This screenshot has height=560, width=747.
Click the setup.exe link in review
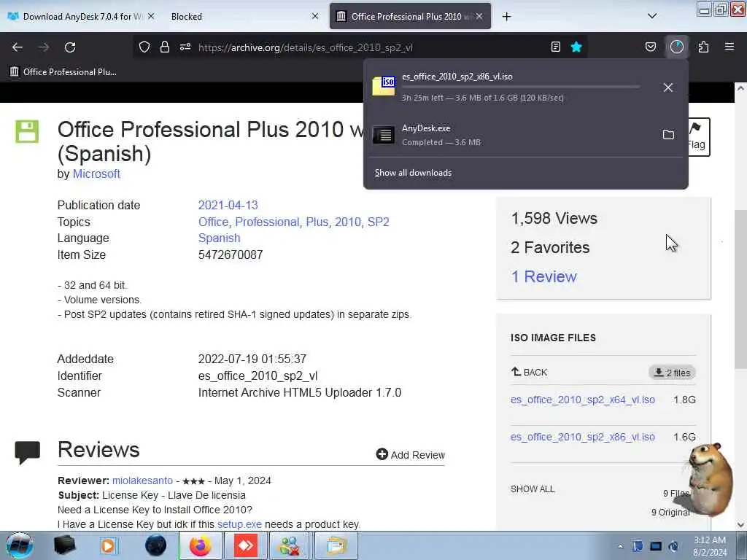(239, 524)
